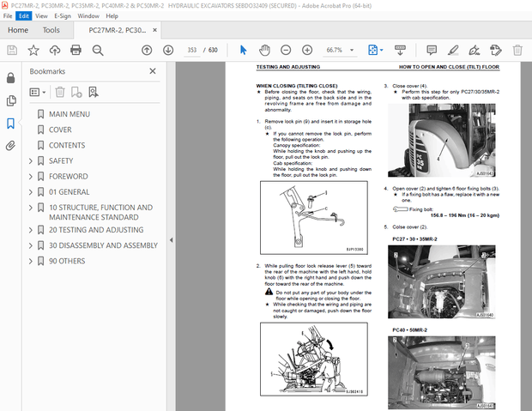Open the E-Sign menu
The image size is (532, 411).
(63, 16)
